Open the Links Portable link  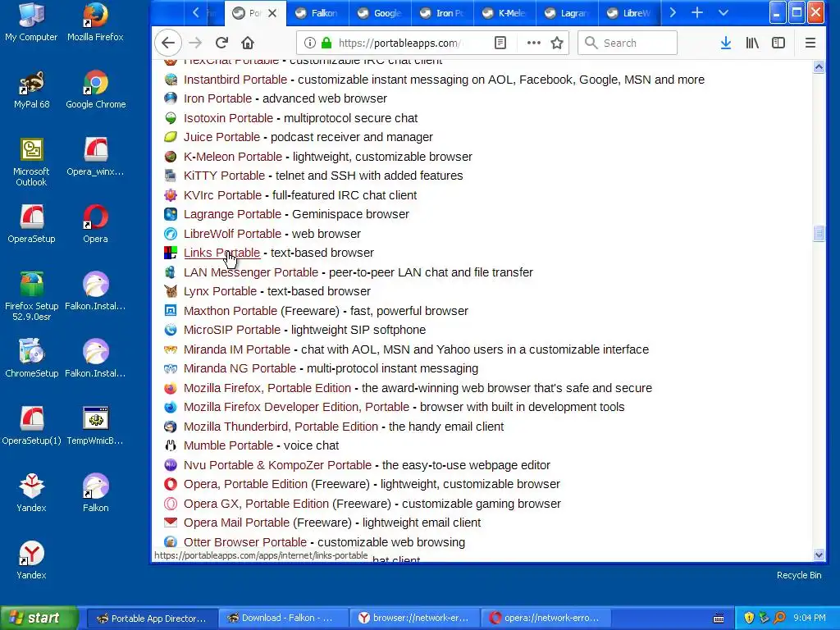pos(221,253)
